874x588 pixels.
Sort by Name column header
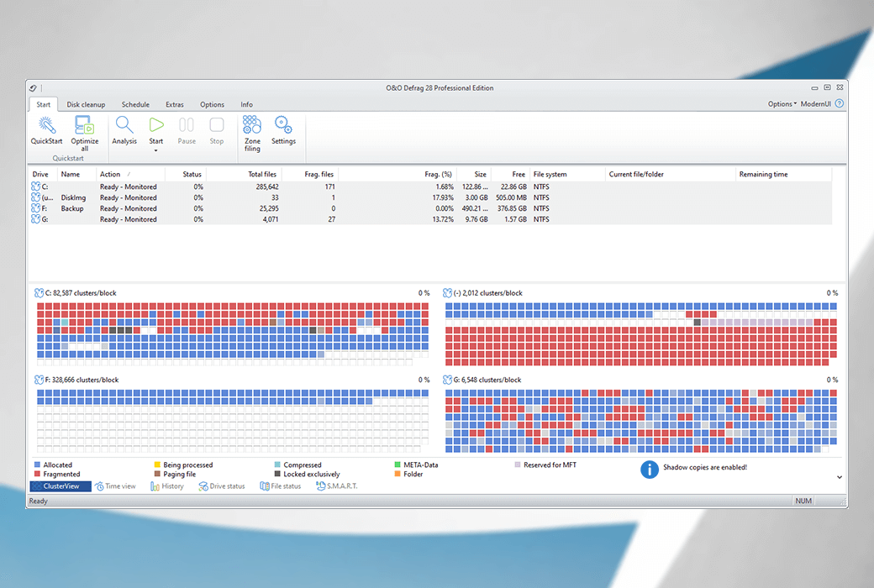click(x=76, y=175)
